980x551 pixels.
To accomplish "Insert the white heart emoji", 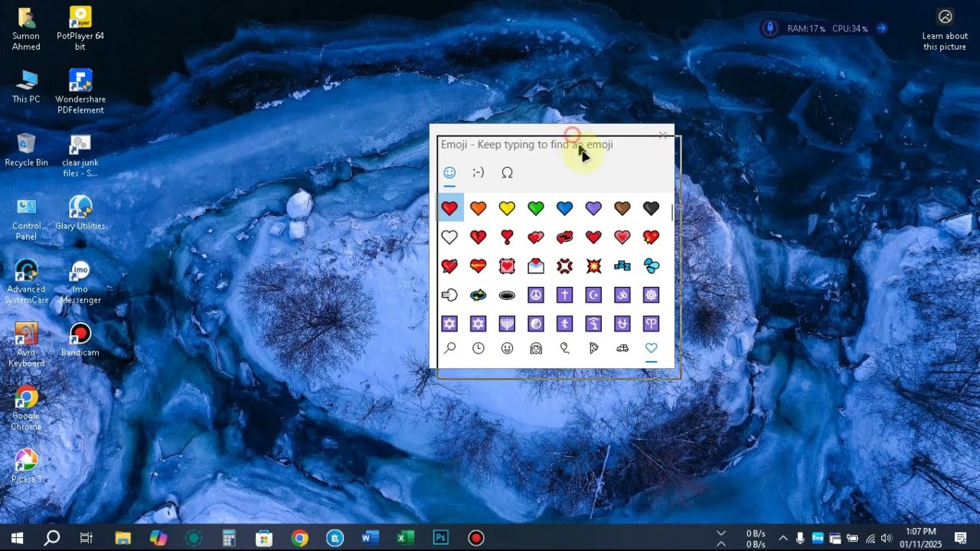I will pos(449,237).
